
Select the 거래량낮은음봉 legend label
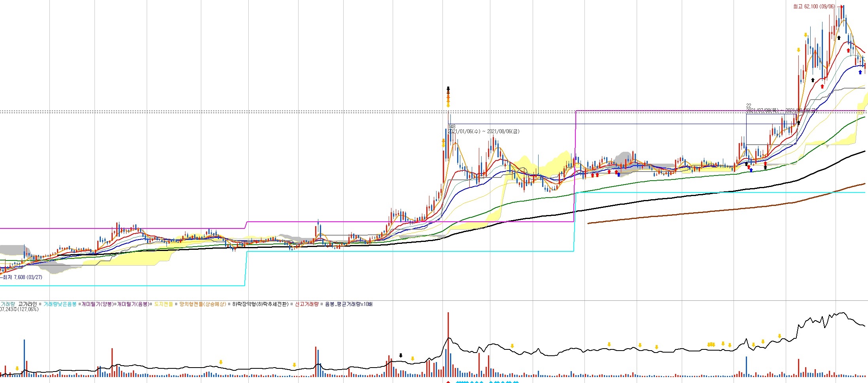pyautogui.click(x=60, y=304)
